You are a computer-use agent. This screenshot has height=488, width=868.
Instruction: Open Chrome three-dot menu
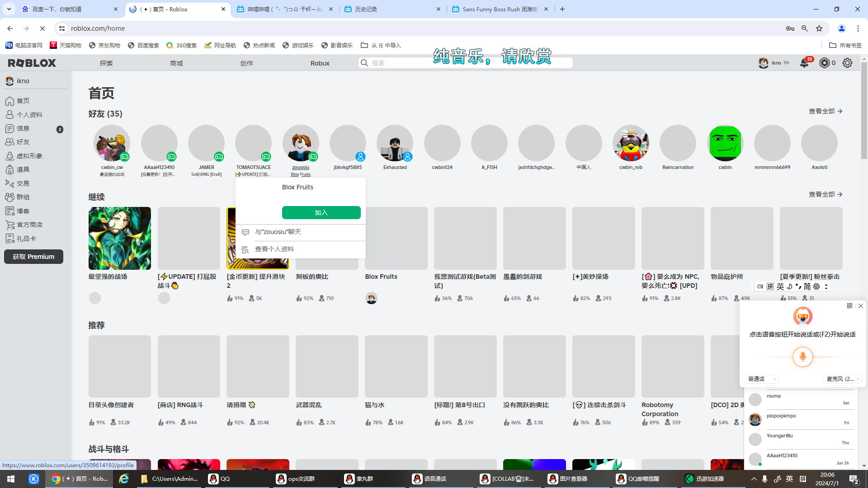[858, 28]
